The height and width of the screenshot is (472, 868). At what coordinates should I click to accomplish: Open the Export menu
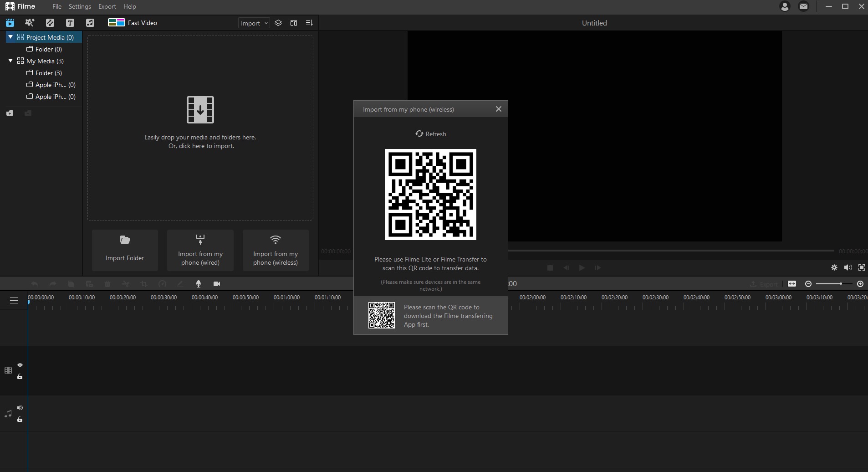click(107, 6)
